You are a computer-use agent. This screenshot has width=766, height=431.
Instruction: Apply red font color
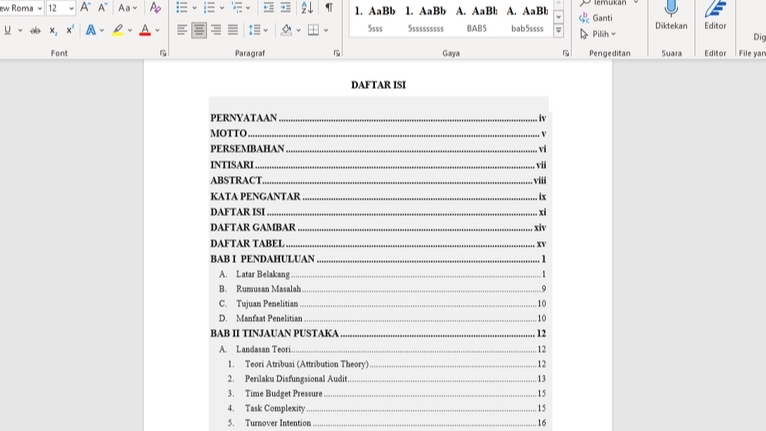tap(145, 30)
